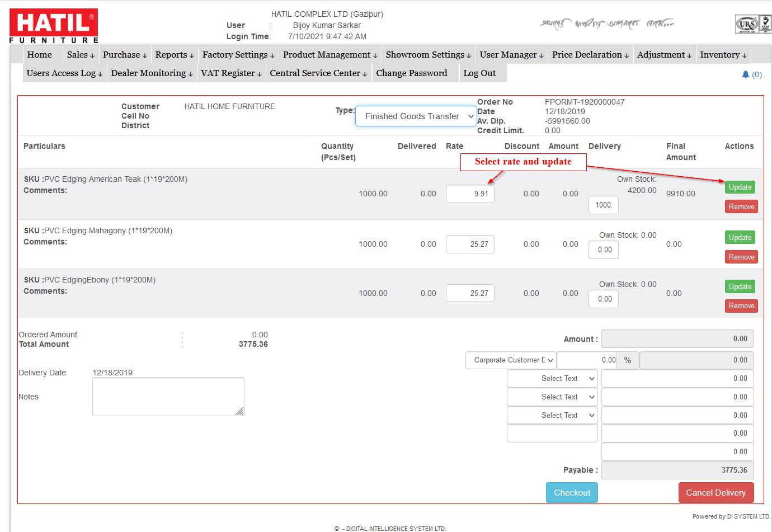Image resolution: width=772 pixels, height=532 pixels.
Task: Open the Reports menu
Action: (175, 55)
